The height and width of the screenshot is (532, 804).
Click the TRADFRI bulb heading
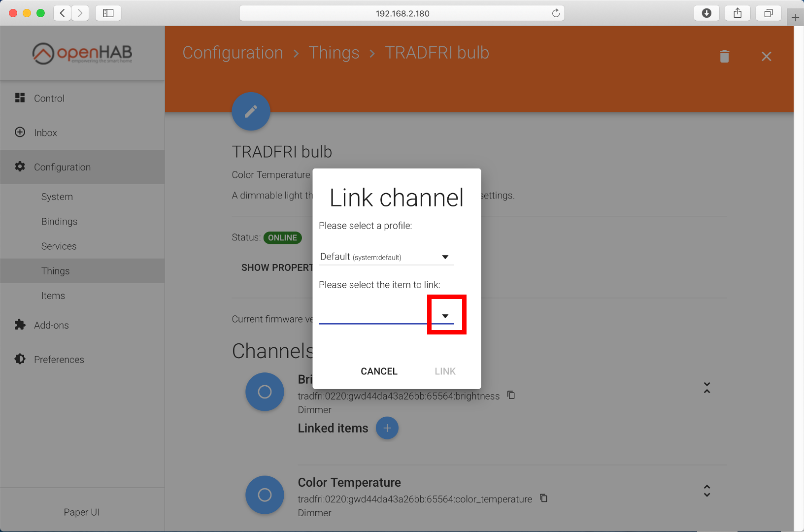pos(282,152)
